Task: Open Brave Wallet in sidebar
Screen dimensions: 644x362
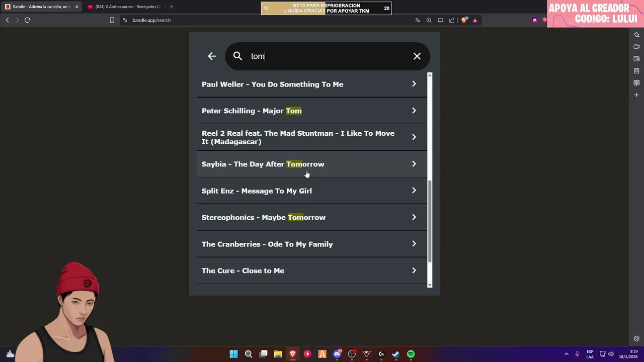Action: coord(636,58)
